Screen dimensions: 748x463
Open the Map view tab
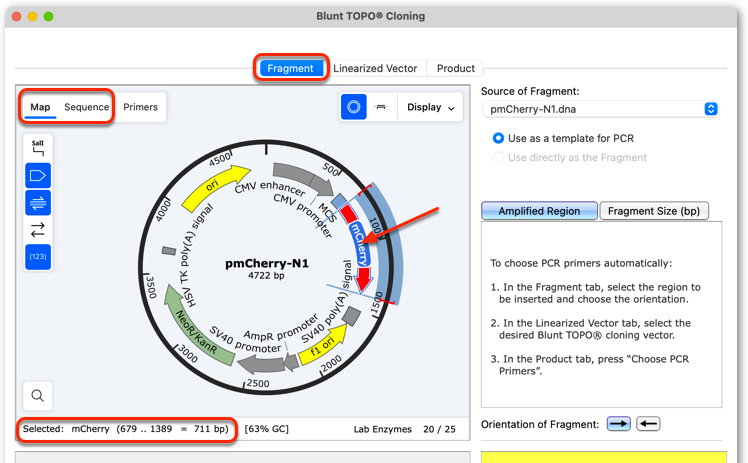pos(40,107)
